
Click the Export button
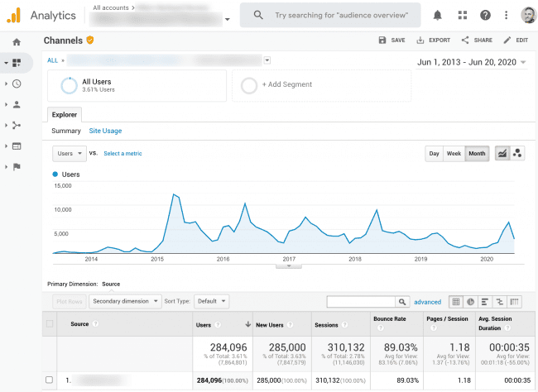[433, 40]
